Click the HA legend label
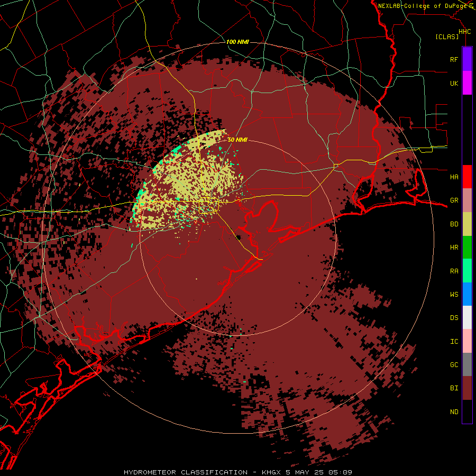 point(454,177)
